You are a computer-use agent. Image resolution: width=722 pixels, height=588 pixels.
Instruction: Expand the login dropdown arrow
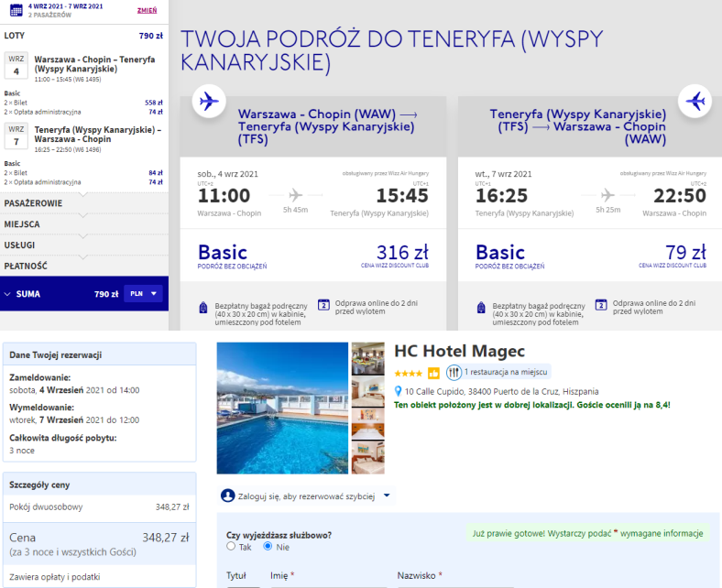pos(387,495)
